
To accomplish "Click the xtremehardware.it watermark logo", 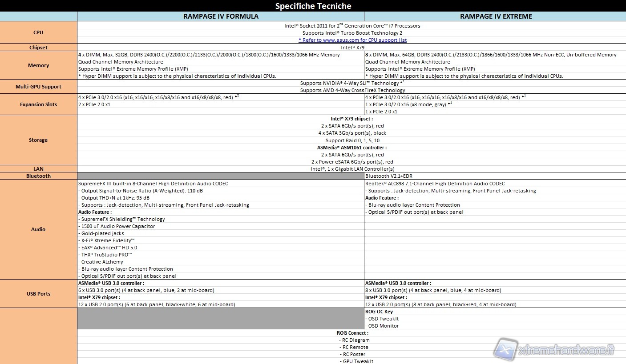I will (556, 350).
